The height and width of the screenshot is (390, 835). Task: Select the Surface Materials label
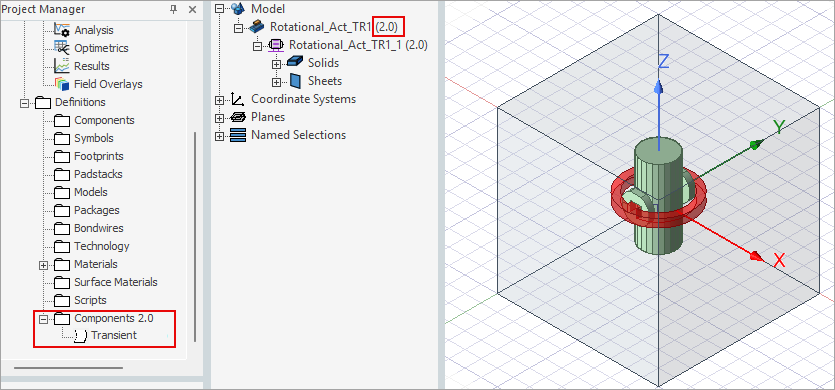tap(116, 282)
